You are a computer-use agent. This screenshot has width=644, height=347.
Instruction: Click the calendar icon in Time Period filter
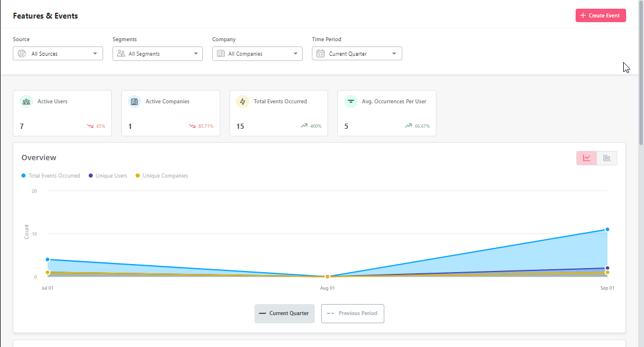pos(320,53)
